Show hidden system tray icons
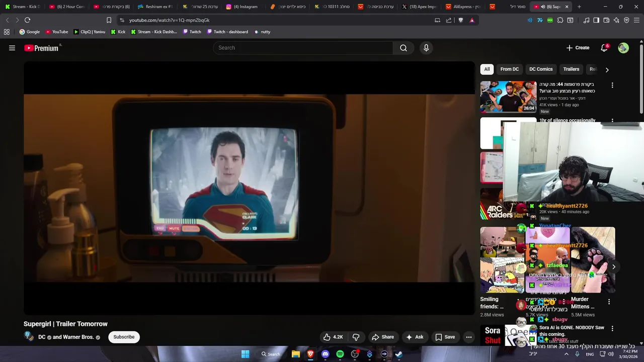 click(x=566, y=354)
